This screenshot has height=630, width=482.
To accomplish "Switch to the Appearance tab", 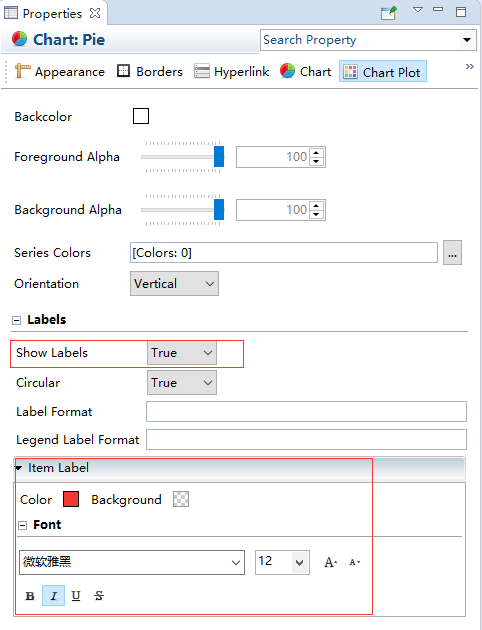I will coord(59,72).
